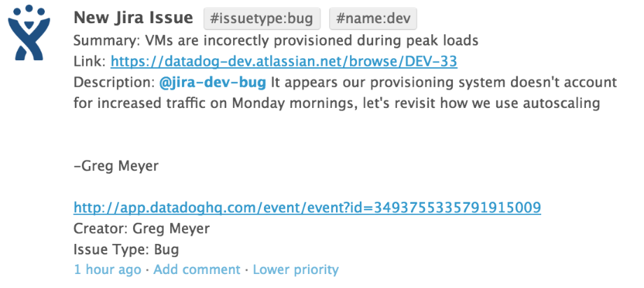Click the "Issue Type: Bug" line
Viewport: 644px width, 288px height.
coord(126,249)
